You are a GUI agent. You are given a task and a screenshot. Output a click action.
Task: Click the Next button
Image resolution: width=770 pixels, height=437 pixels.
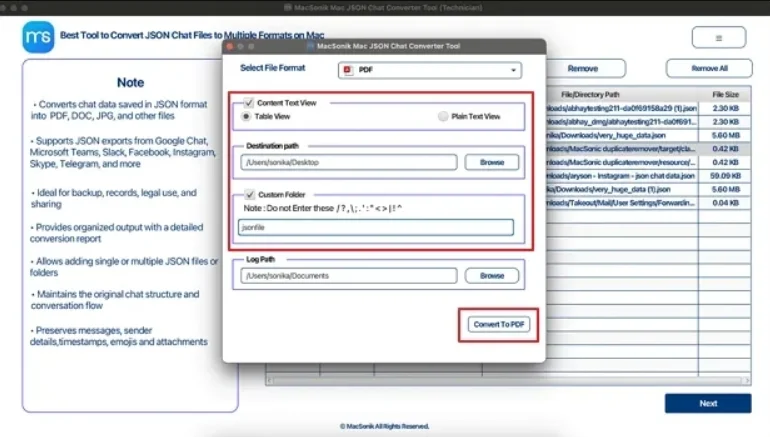708,403
